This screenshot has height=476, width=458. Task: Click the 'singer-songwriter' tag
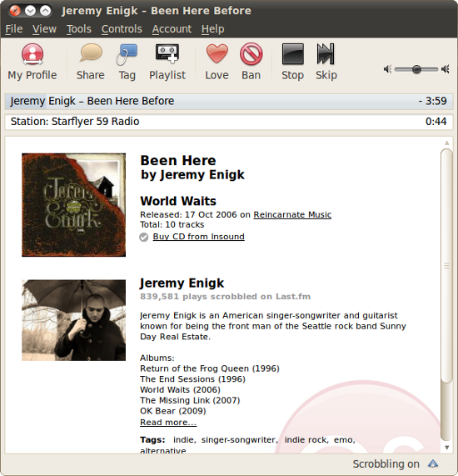coord(239,440)
